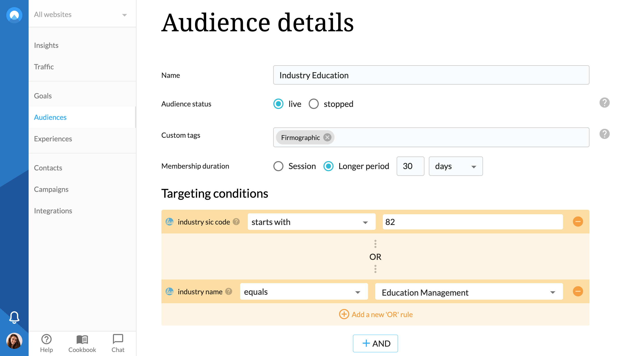The height and width of the screenshot is (356, 644).
Task: Remove the industry sic code condition
Action: pyautogui.click(x=578, y=222)
